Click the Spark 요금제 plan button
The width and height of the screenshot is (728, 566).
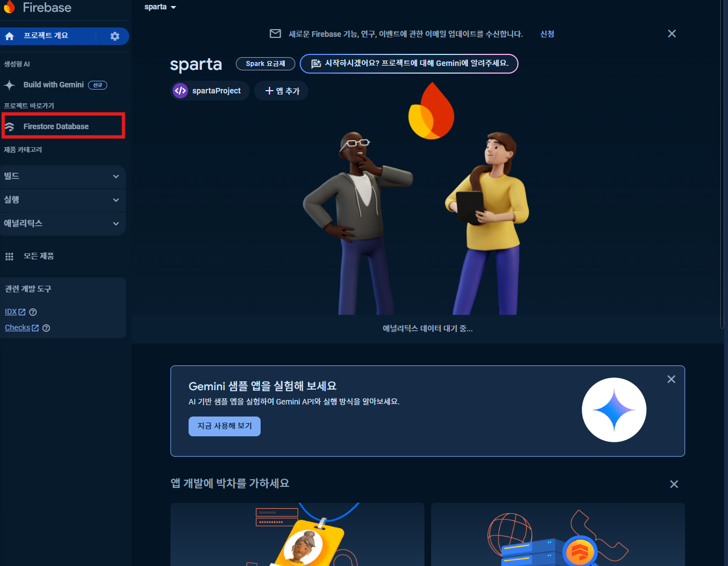pos(266,64)
